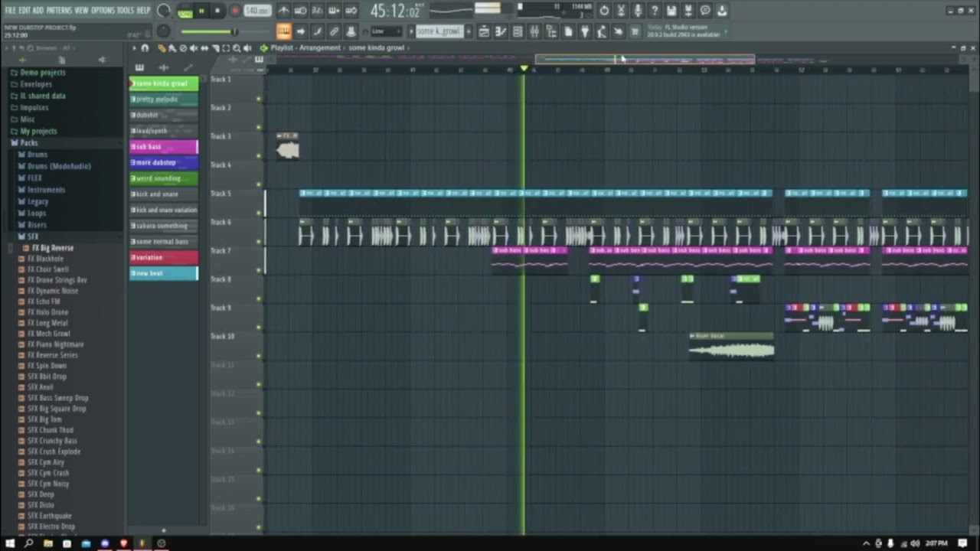Open the microphone recording icon
The image size is (980, 551).
pos(639,11)
